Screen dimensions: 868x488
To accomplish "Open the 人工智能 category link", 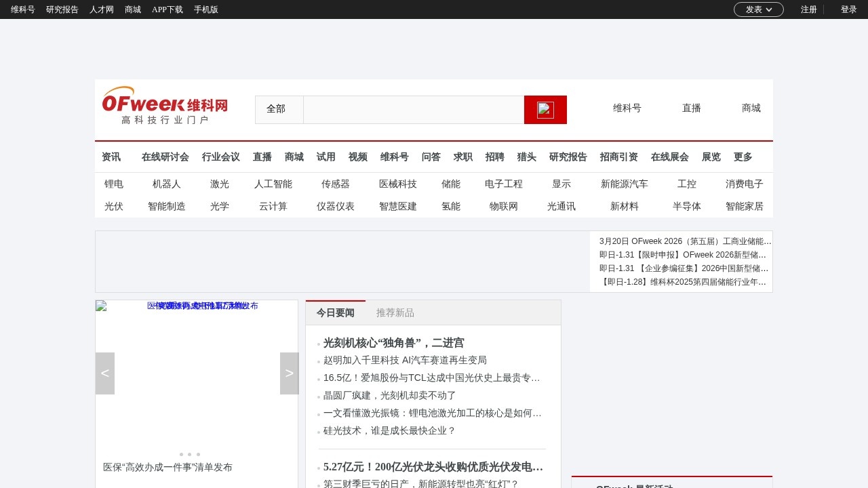I will click(273, 184).
